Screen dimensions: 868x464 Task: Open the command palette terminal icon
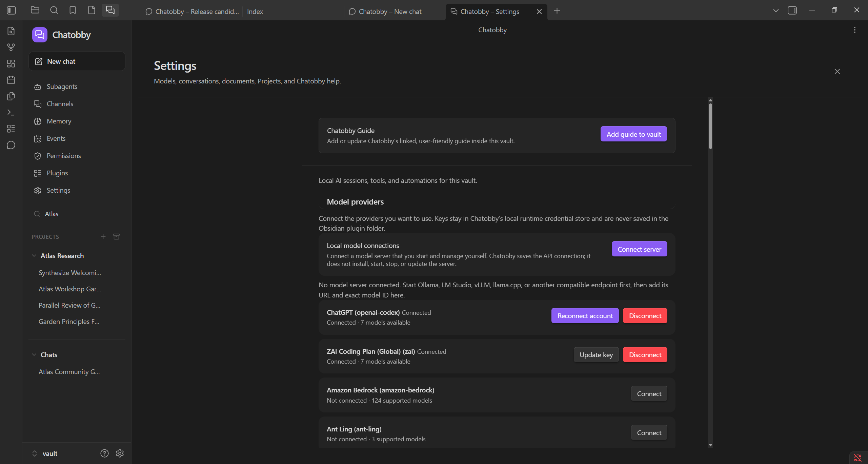click(11, 112)
